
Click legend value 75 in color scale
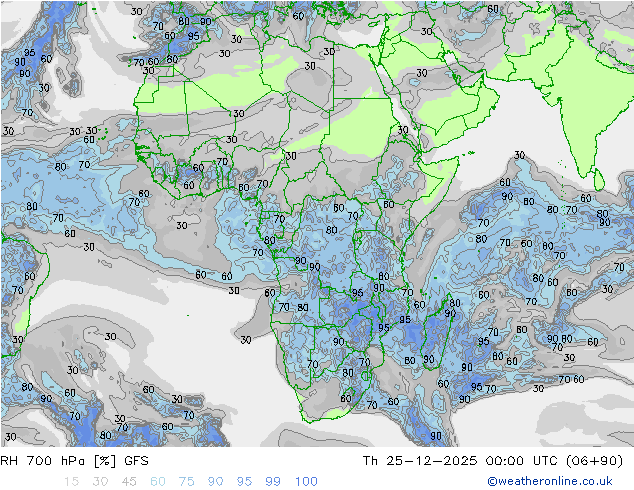pyautogui.click(x=186, y=482)
